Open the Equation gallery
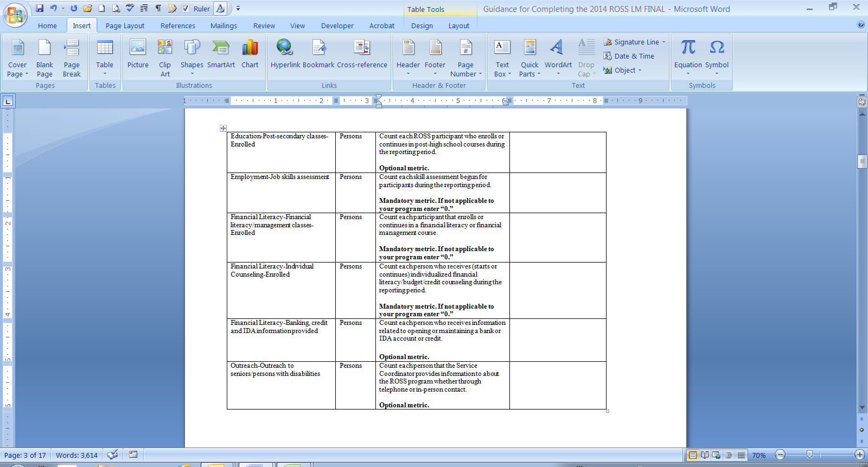Image resolution: width=868 pixels, height=467 pixels. (x=688, y=58)
